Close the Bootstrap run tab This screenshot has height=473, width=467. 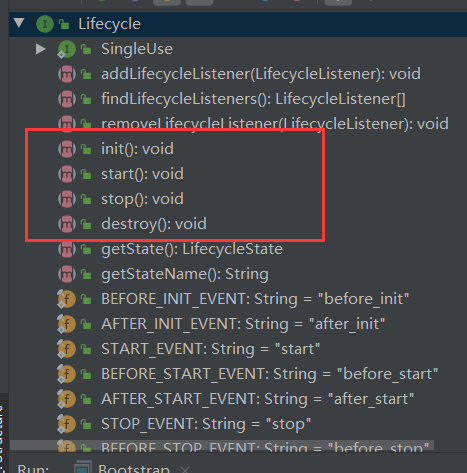pos(184,469)
